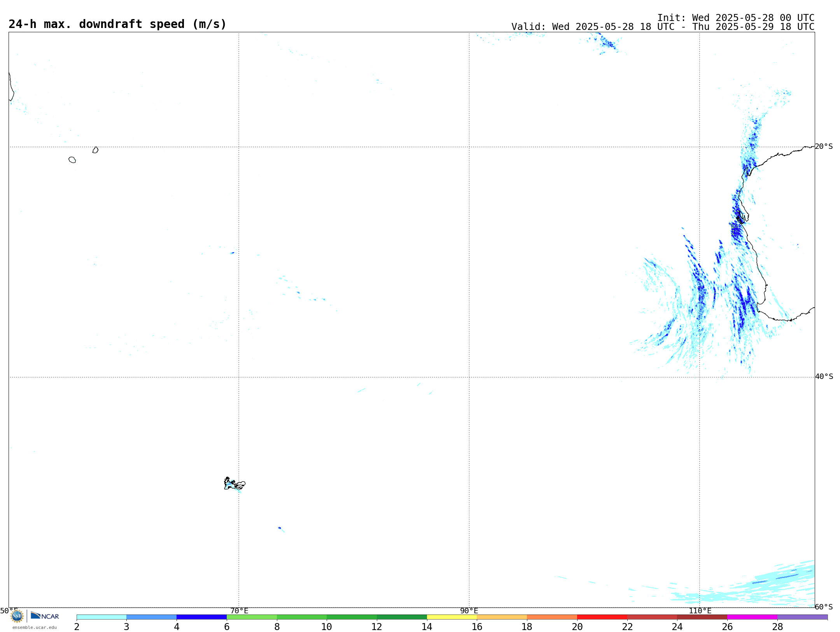Click the colorbar tick label '2'
Screen dimensions: 840x632
[x=77, y=627]
